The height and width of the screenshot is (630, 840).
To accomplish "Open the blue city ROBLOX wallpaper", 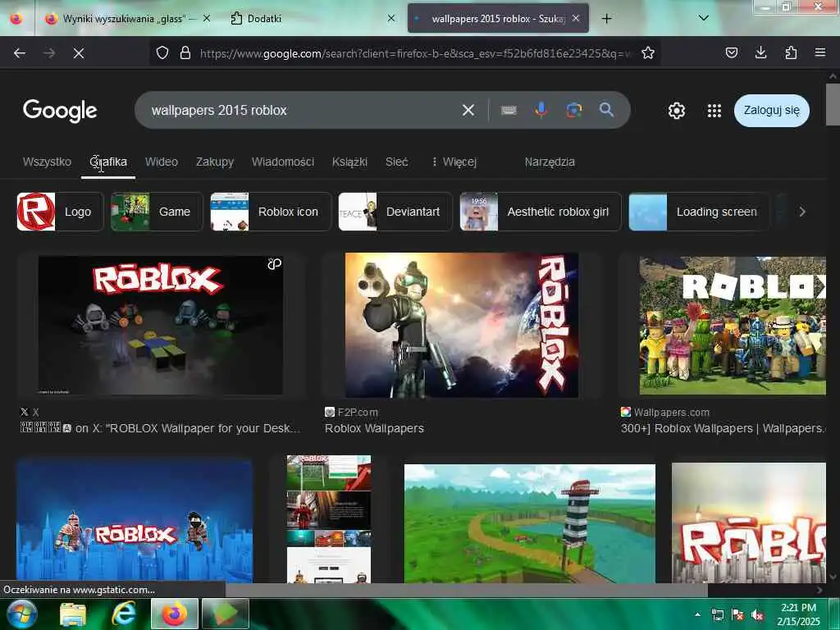I will click(x=135, y=520).
